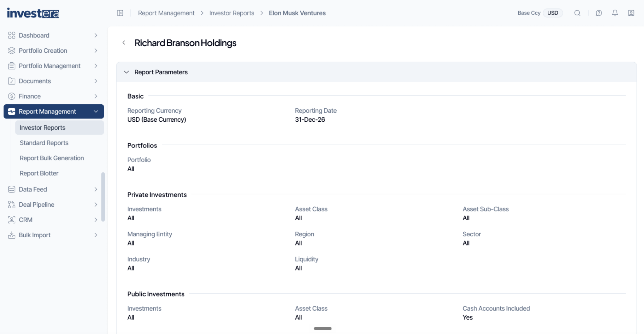Open the help chat icon
Viewport: 644px width, 334px height.
pos(599,13)
